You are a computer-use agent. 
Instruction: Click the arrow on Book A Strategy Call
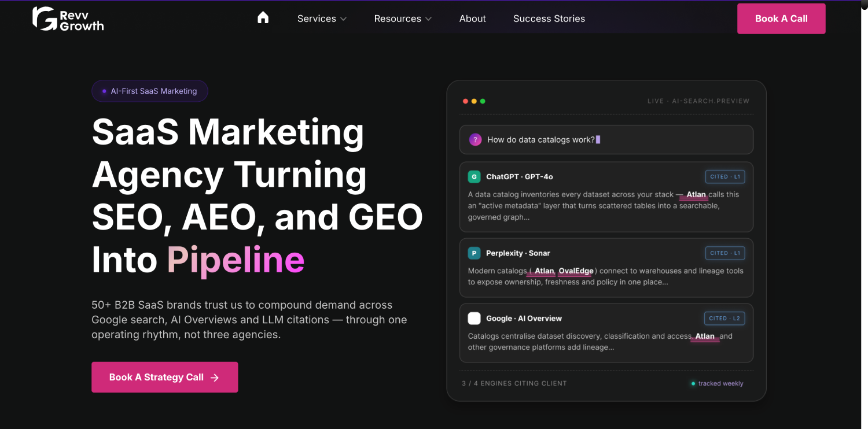tap(215, 378)
